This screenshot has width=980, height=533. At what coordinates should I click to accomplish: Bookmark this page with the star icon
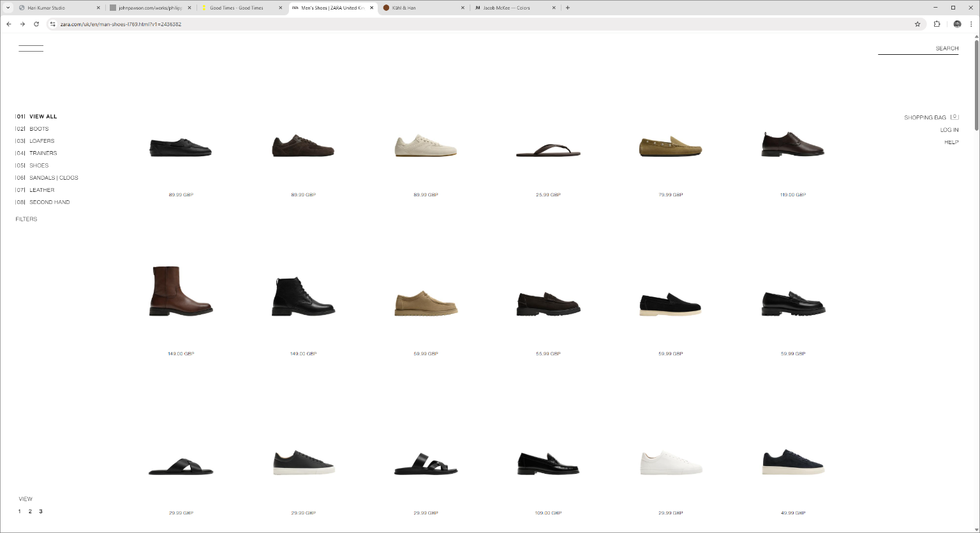pyautogui.click(x=917, y=24)
